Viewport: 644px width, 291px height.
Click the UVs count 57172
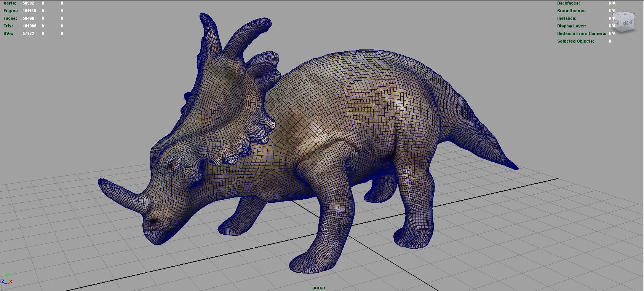[x=28, y=33]
